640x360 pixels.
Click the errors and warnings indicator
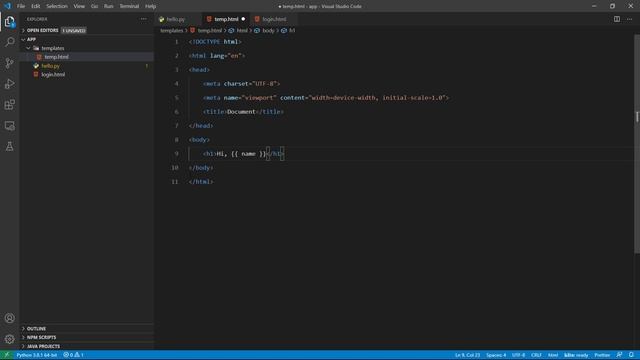tap(73, 355)
